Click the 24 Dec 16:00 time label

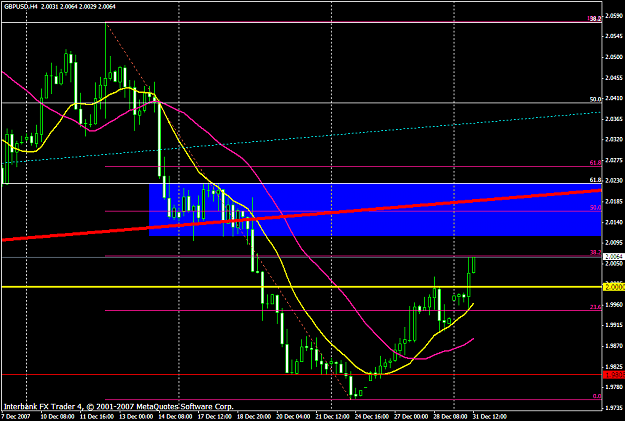click(371, 417)
